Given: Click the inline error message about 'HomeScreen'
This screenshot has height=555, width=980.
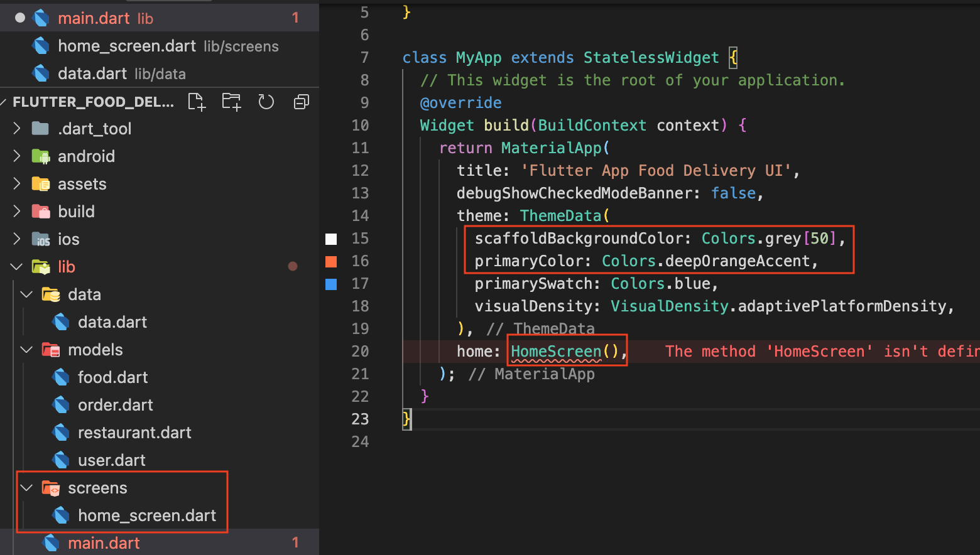Looking at the screenshot, I should [x=822, y=352].
